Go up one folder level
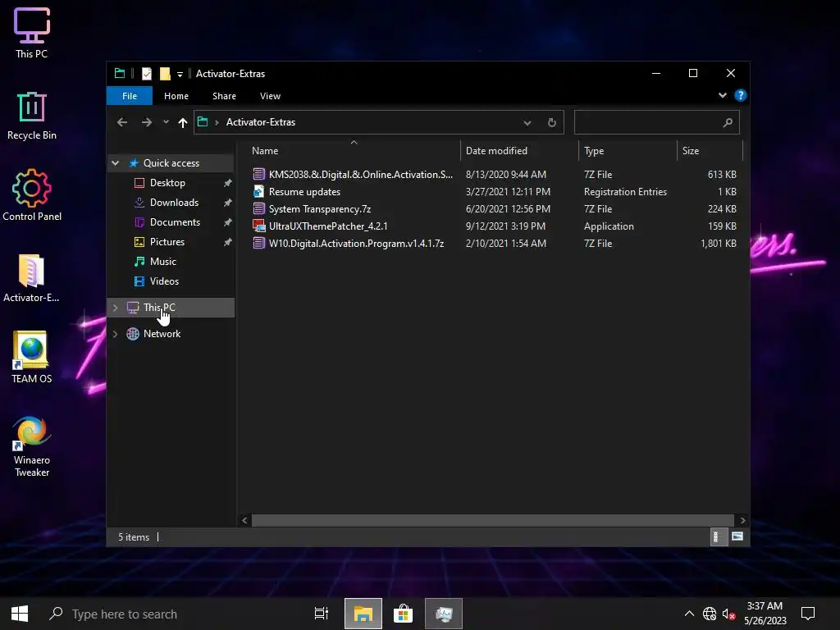The width and height of the screenshot is (840, 630). click(x=183, y=123)
